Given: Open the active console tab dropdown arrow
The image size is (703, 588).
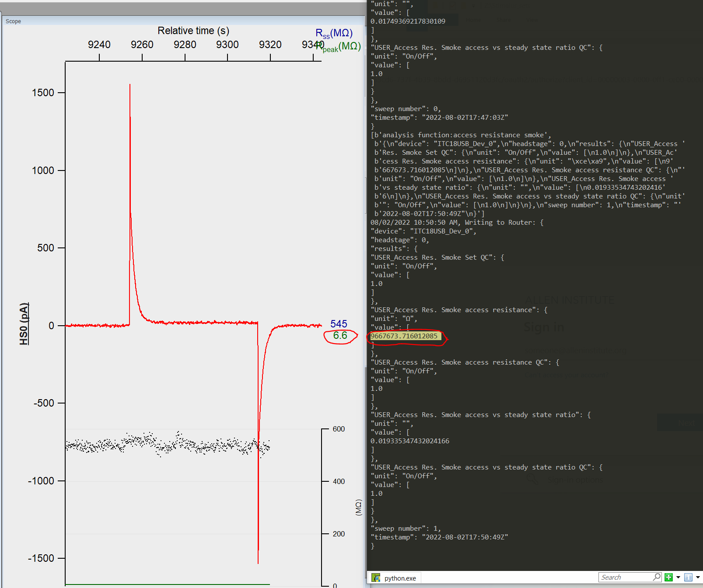Looking at the screenshot, I should (698, 577).
